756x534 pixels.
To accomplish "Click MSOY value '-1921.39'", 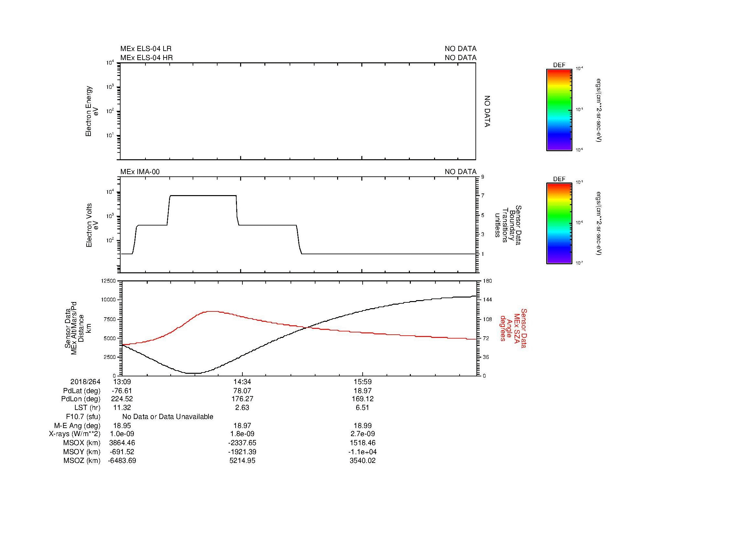I will click(x=242, y=452).
